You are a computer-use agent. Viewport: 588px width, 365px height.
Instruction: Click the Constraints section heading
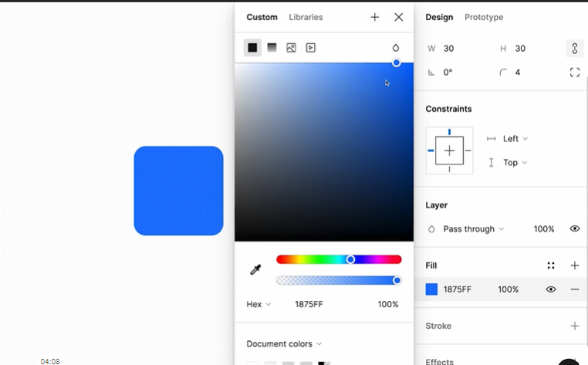pos(448,109)
